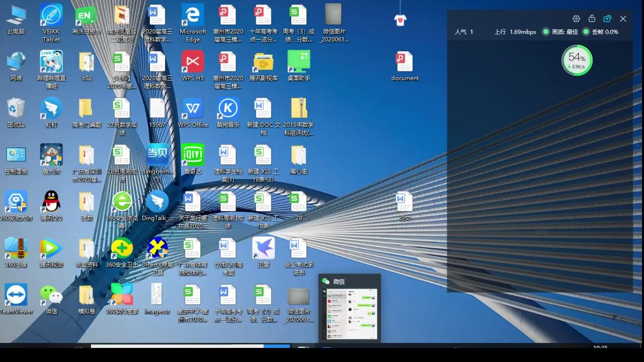The image size is (644, 362).
Task: Open the b站 folder
Action: pos(87,66)
